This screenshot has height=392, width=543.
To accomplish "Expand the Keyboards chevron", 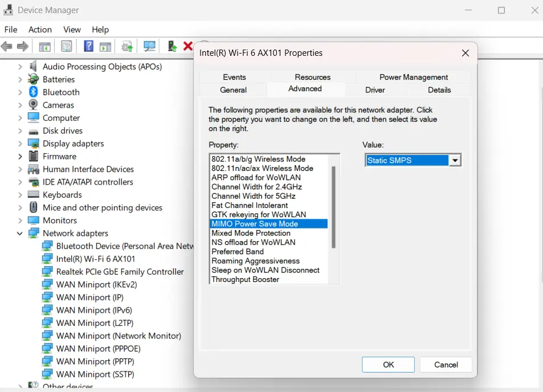I will [x=20, y=195].
